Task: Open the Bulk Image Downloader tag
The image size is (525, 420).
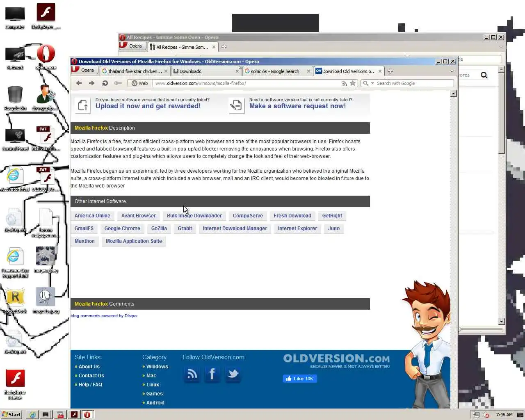Action: pyautogui.click(x=194, y=216)
